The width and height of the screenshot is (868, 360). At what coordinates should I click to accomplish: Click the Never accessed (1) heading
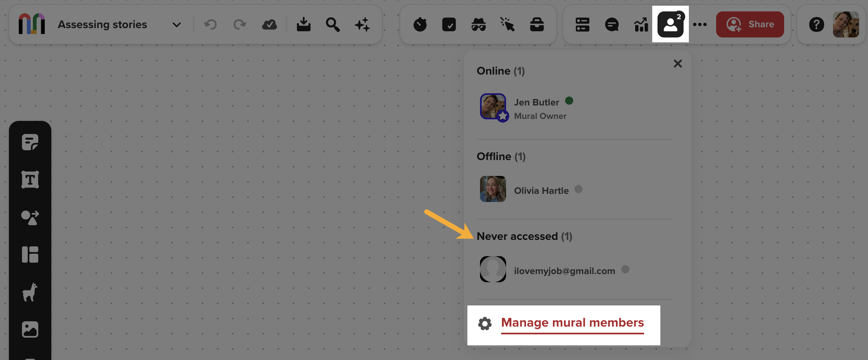coord(524,236)
